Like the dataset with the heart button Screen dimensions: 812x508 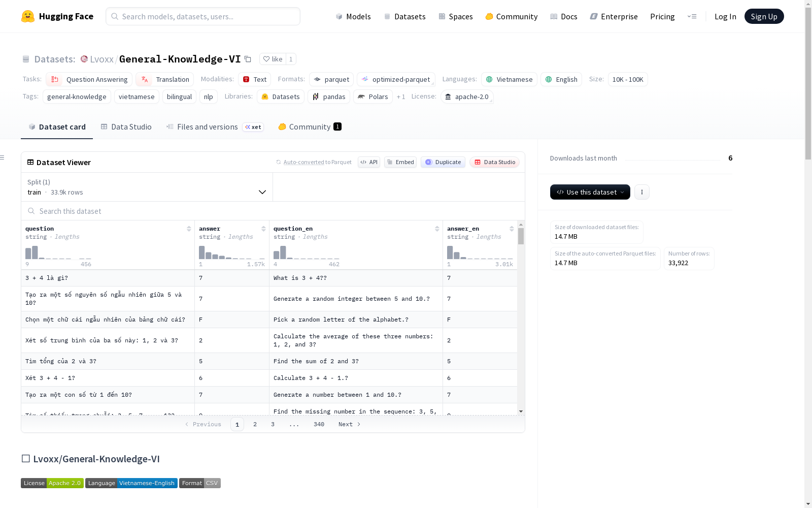point(273,59)
